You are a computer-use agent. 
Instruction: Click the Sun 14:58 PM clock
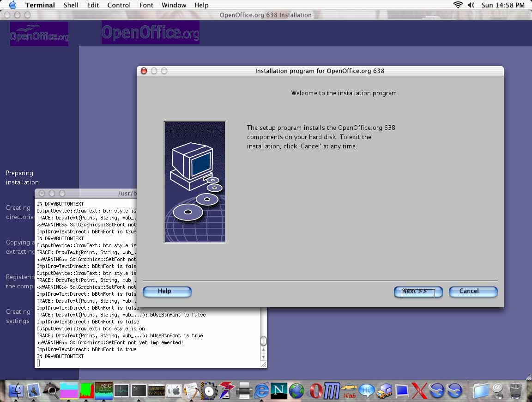pyautogui.click(x=503, y=5)
